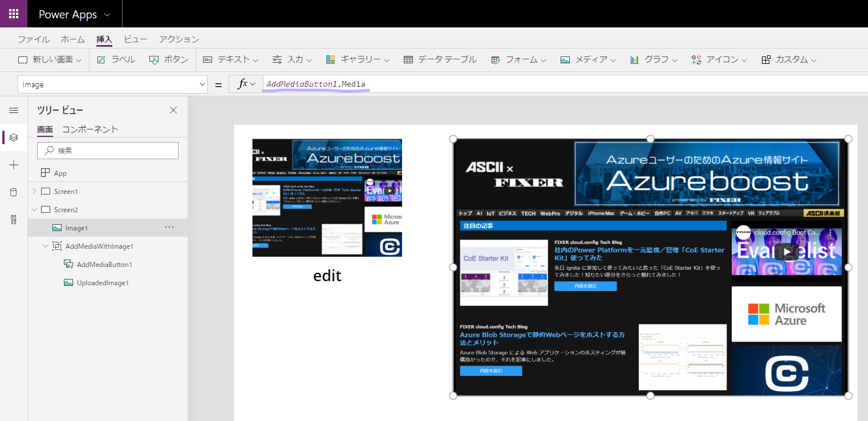868x421 pixels.
Task: Open advanced tools icon in left rail
Action: click(14, 220)
